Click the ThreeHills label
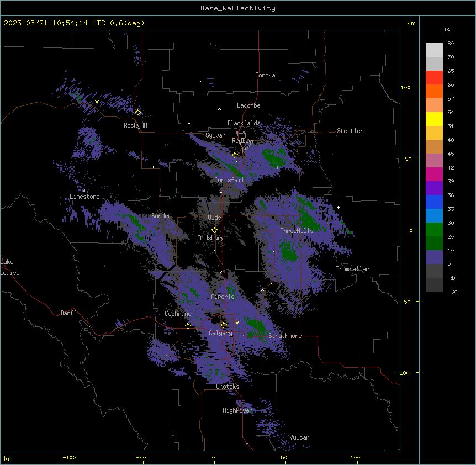 297,231
